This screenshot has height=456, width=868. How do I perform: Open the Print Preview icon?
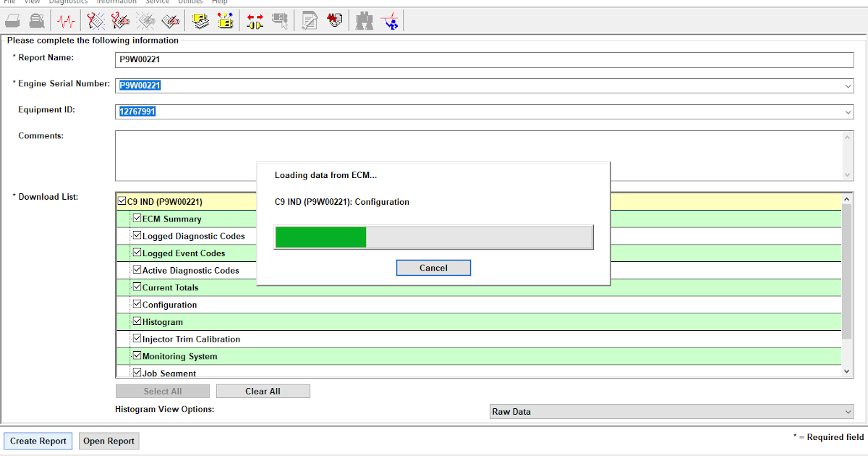pos(35,20)
